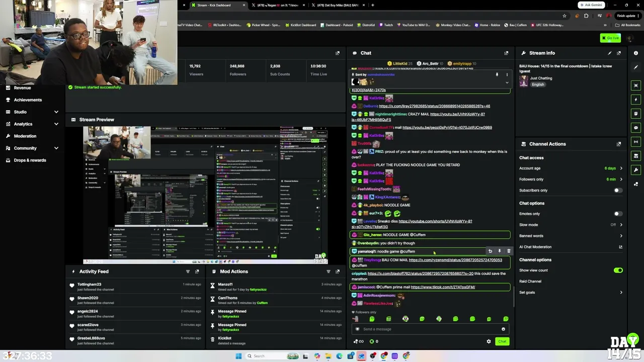Image resolution: width=644 pixels, height=362 pixels.
Task: Click Ask Gemini button in browser
Action: pos(591,5)
